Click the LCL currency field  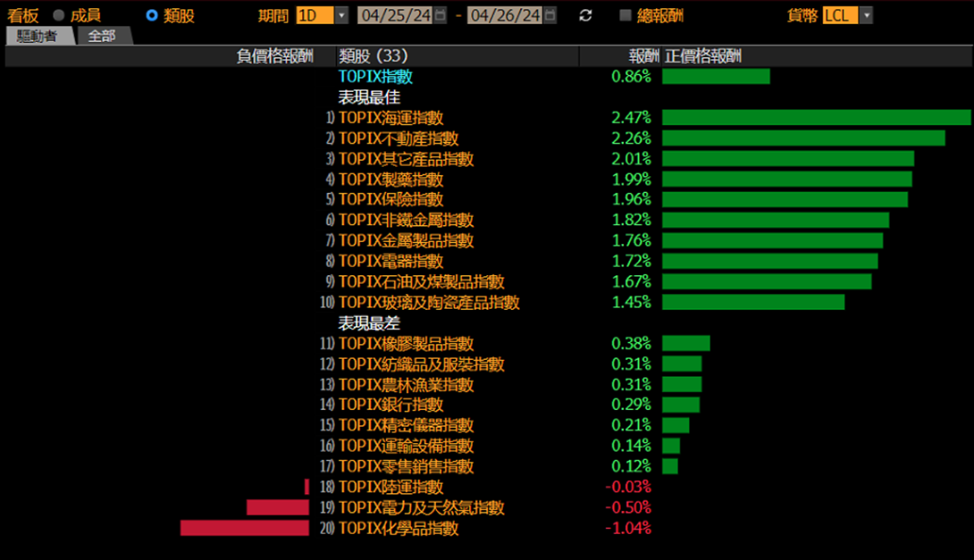841,15
